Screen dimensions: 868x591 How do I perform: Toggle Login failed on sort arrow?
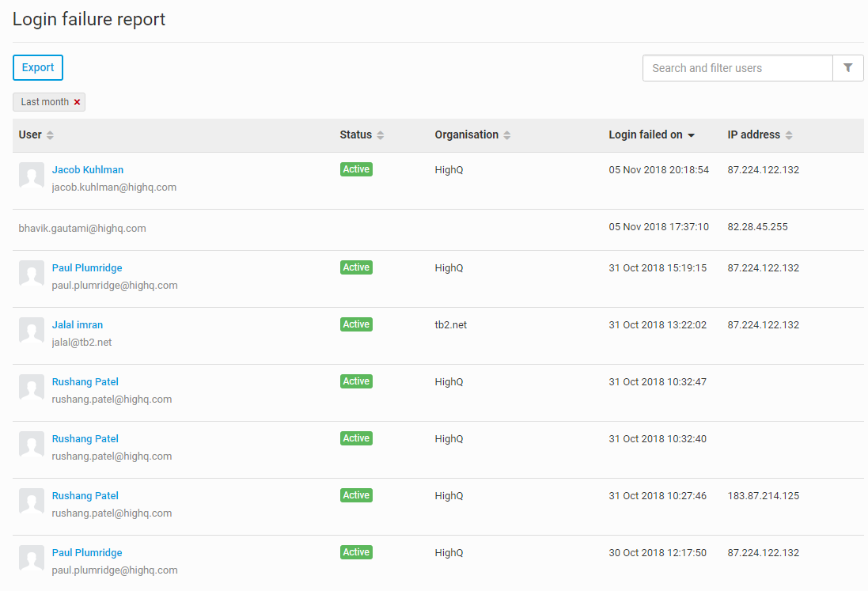[691, 135]
